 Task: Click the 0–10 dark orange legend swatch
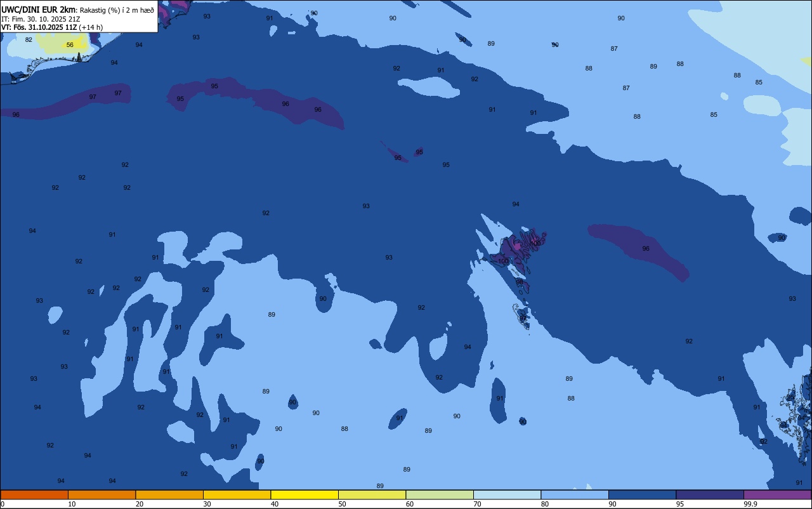(34, 494)
